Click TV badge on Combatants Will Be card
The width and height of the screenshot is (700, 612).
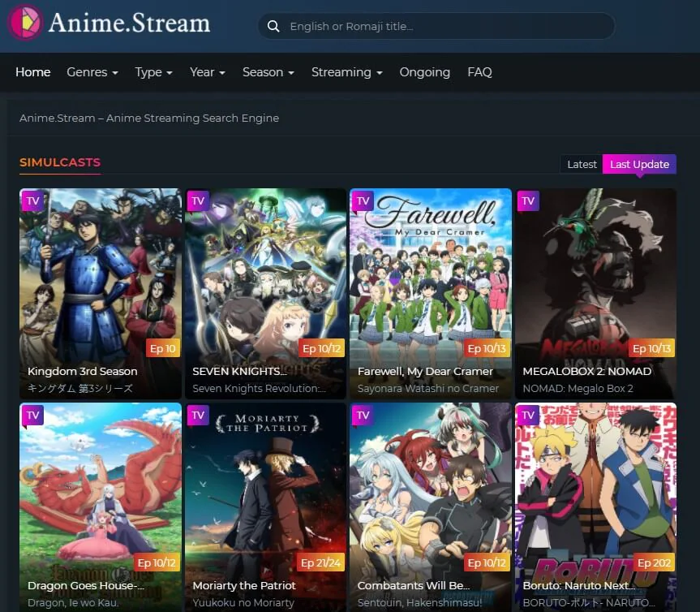(x=363, y=415)
